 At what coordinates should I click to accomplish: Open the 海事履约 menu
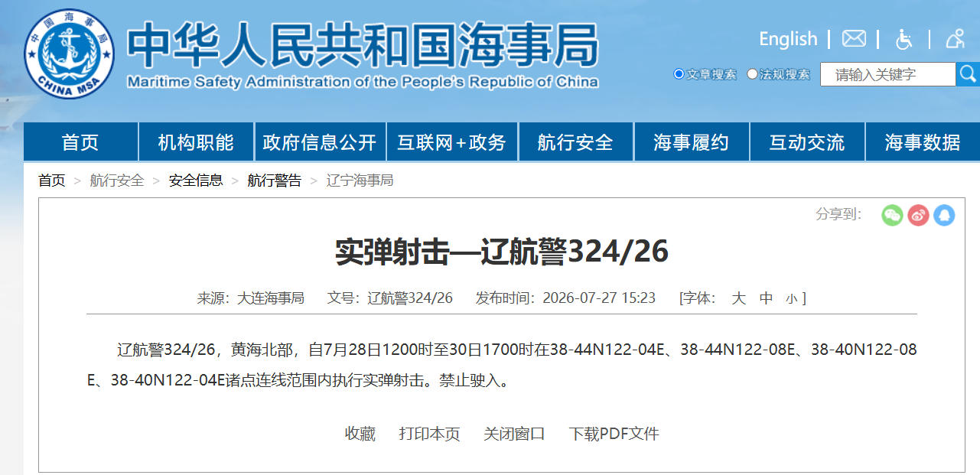click(x=692, y=142)
